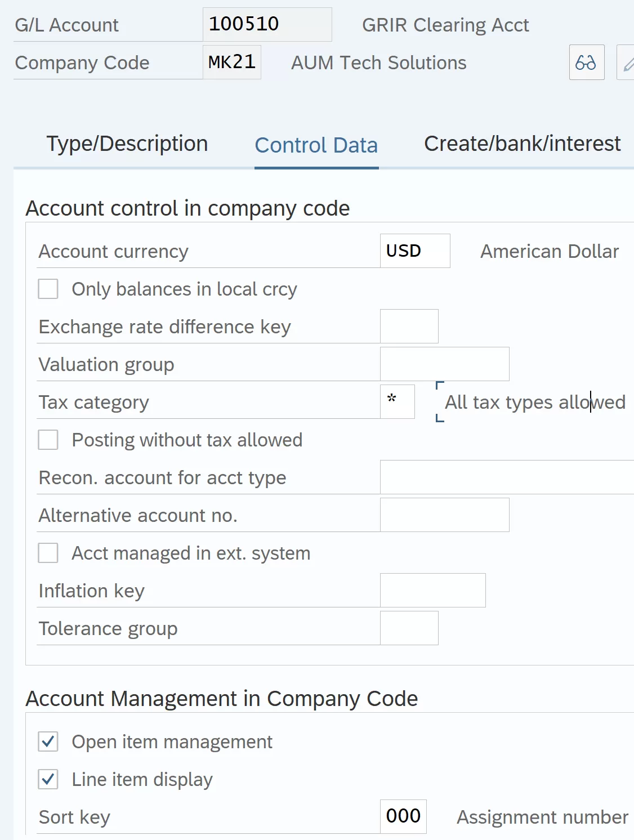Click the Sort key field showing 000
The height and width of the screenshot is (840, 634).
(403, 816)
